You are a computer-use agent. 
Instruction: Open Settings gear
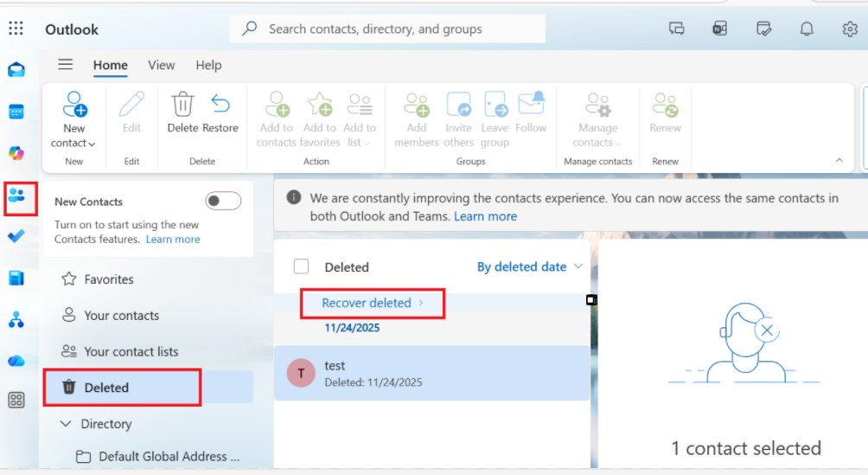(x=850, y=29)
